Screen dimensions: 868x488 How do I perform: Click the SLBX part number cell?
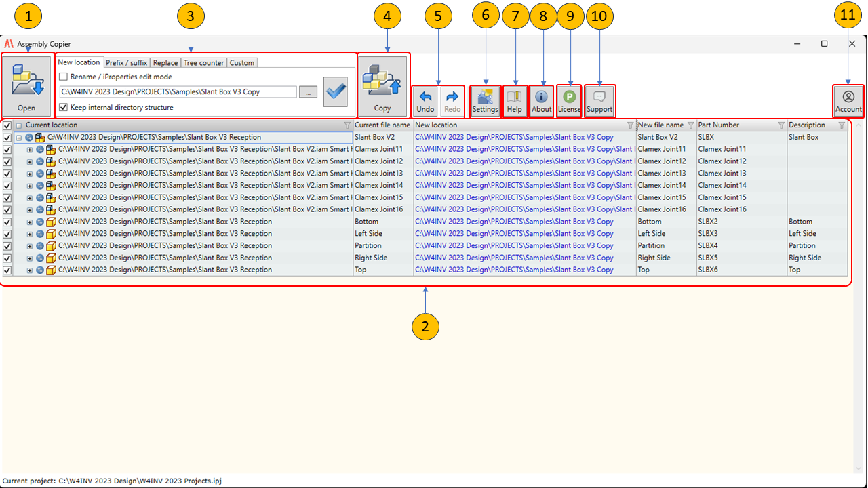[742, 138]
